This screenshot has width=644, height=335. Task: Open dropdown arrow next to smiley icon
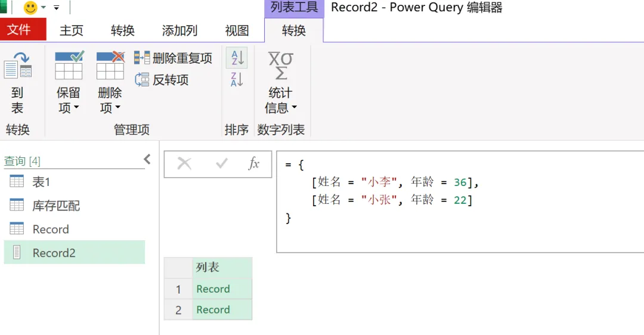coord(44,7)
